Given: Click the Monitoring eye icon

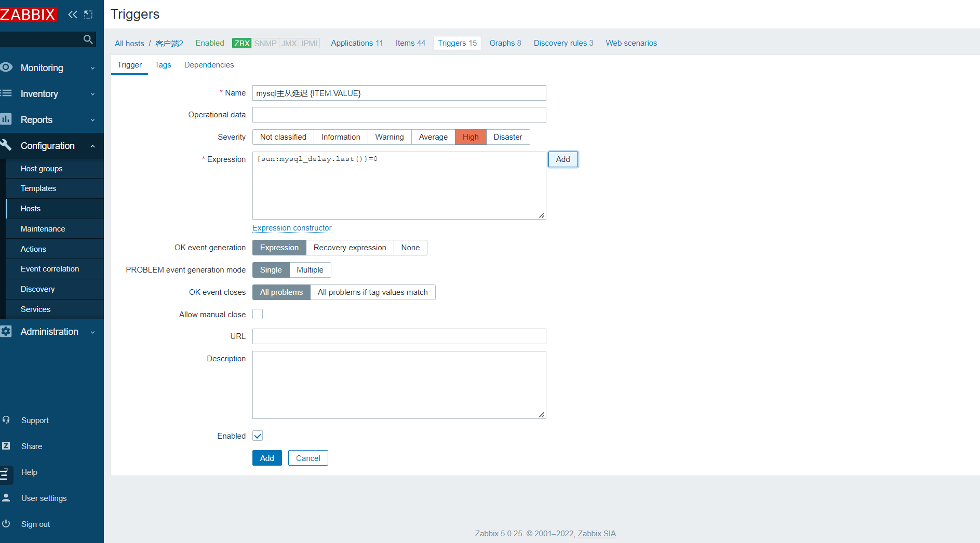Looking at the screenshot, I should [6, 67].
